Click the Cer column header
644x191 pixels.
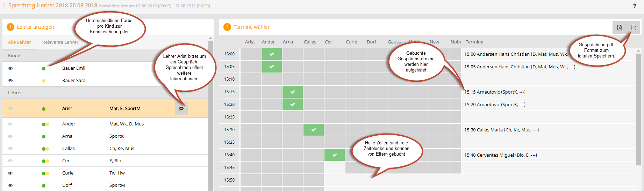click(328, 42)
